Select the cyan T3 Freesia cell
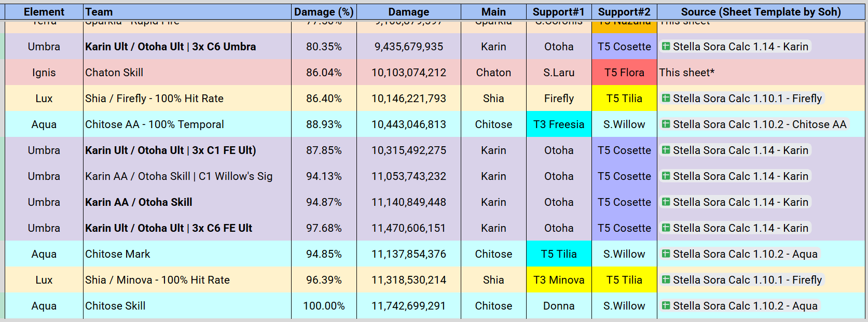The width and height of the screenshot is (868, 322). click(x=559, y=124)
